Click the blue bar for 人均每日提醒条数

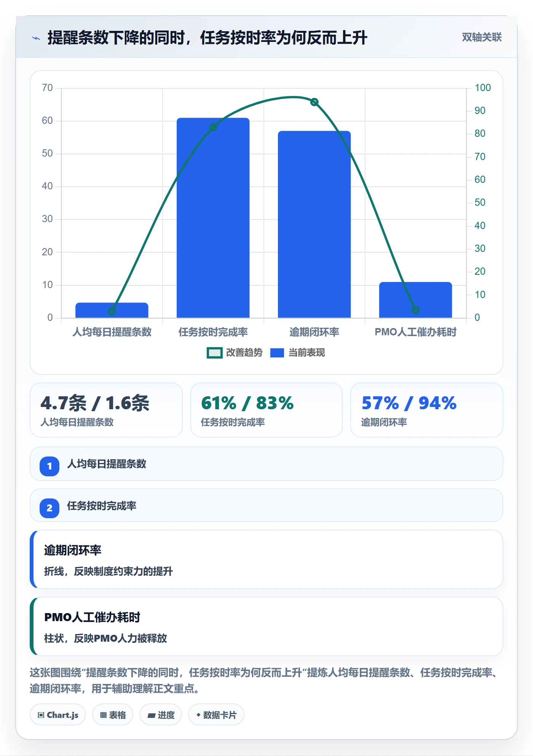click(x=112, y=310)
